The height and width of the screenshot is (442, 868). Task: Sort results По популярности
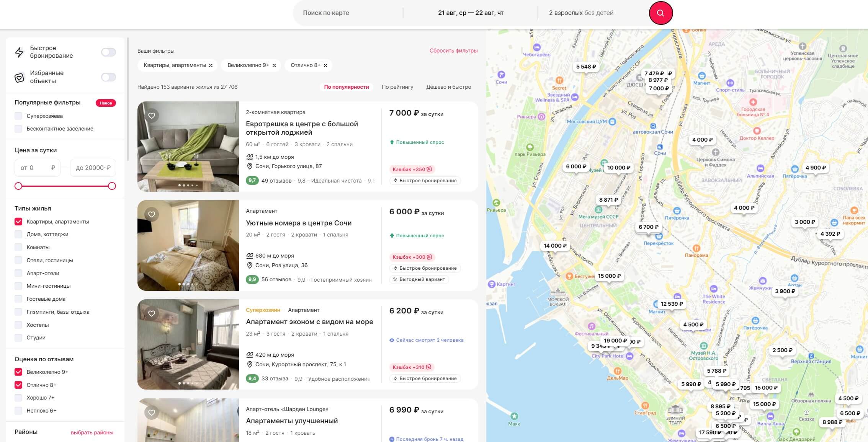[347, 87]
